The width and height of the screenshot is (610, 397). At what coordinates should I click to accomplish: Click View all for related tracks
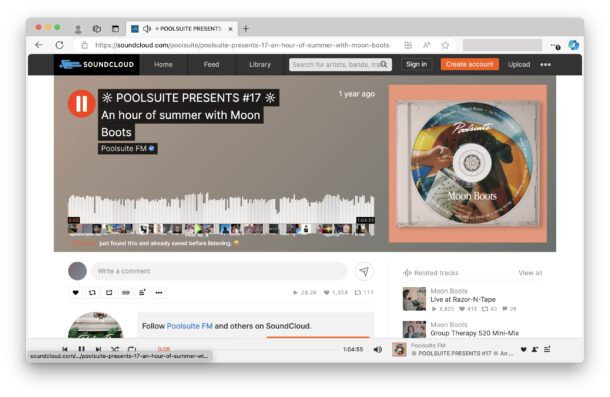530,273
